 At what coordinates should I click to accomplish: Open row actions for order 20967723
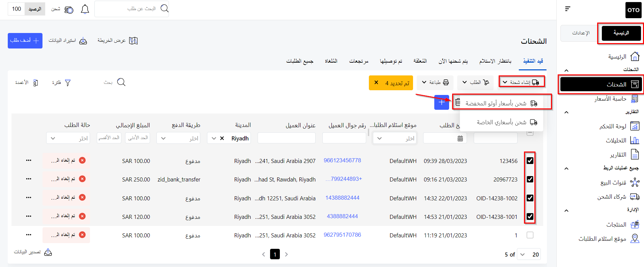[x=29, y=179]
